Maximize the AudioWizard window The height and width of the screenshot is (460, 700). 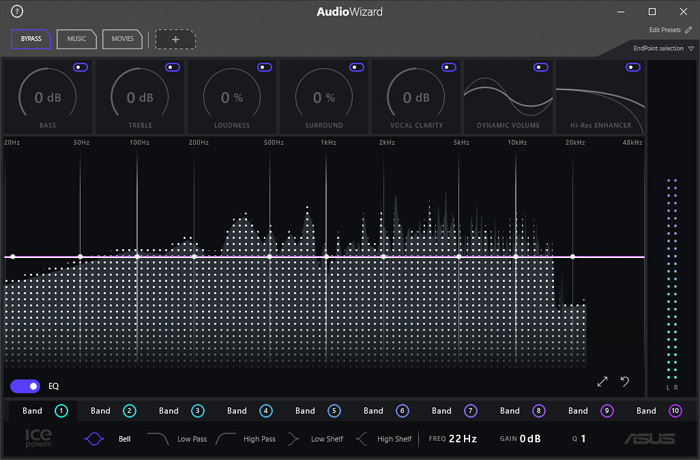click(x=652, y=11)
